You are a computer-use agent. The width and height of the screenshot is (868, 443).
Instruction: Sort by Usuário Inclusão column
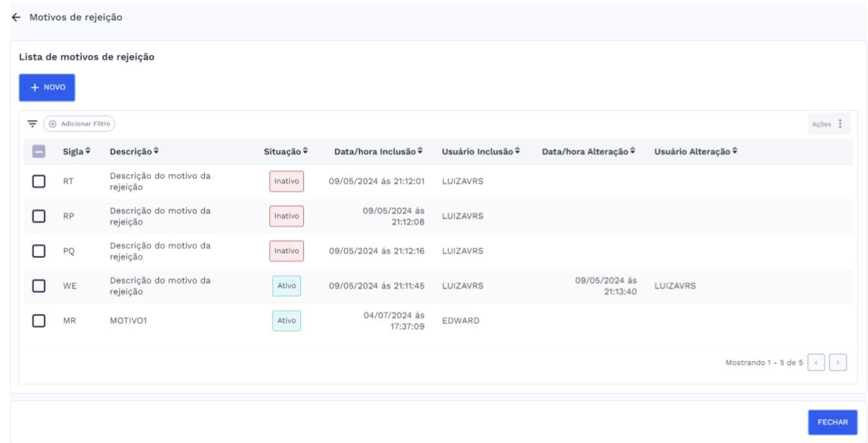click(x=516, y=152)
